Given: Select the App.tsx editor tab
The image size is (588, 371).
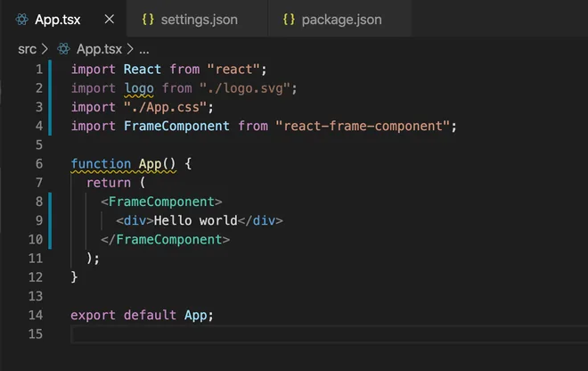Looking at the screenshot, I should click(x=63, y=19).
